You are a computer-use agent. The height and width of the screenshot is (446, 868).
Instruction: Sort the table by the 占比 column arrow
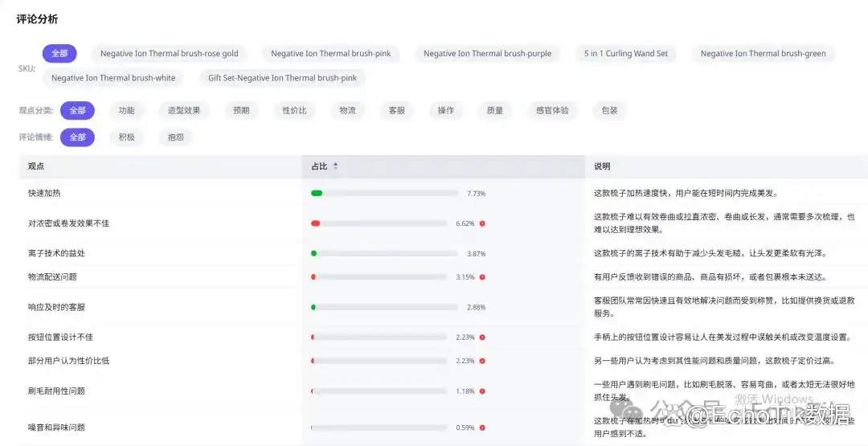pyautogui.click(x=335, y=166)
